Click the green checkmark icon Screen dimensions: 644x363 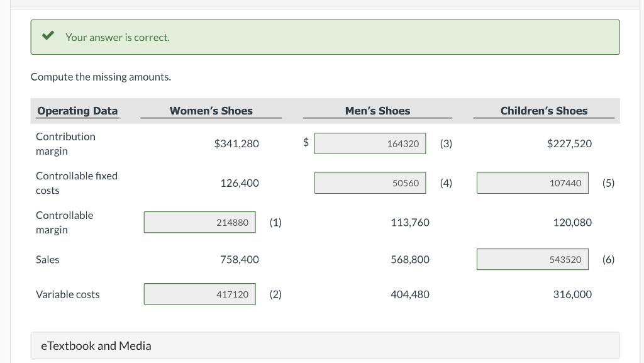pos(47,36)
